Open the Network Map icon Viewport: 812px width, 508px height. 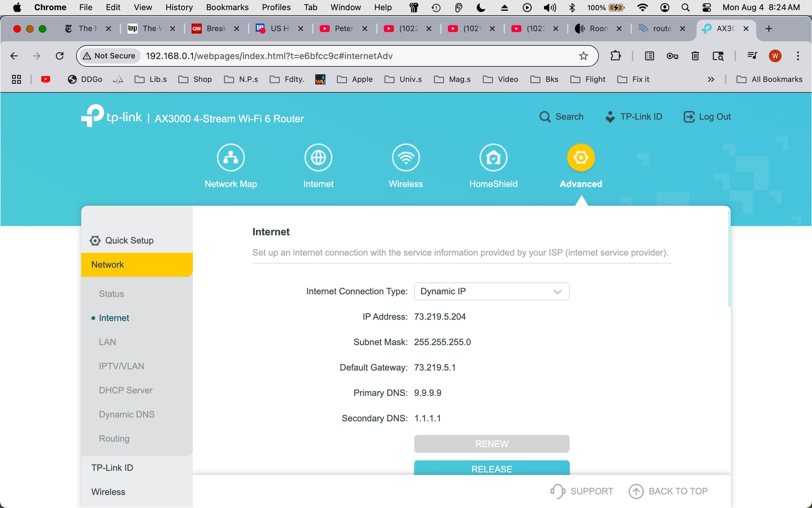click(230, 157)
